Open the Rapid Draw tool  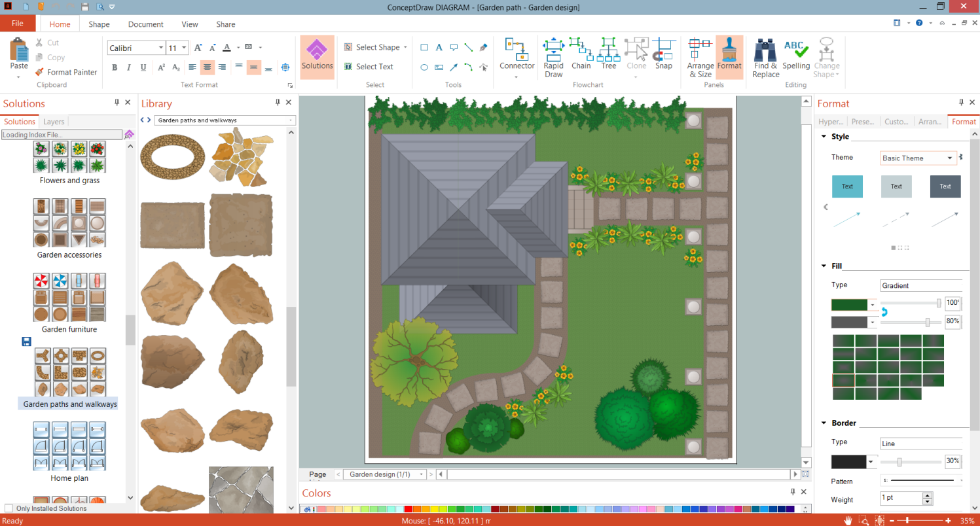coord(553,57)
